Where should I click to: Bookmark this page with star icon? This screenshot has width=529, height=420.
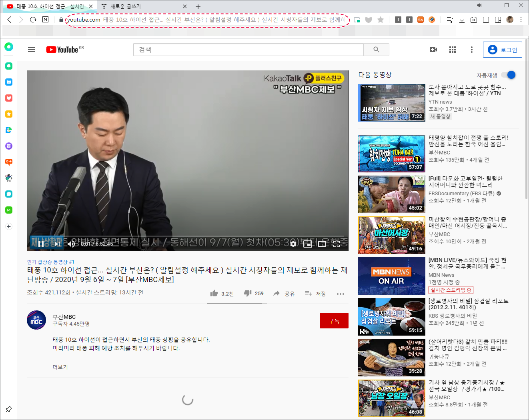tap(381, 20)
